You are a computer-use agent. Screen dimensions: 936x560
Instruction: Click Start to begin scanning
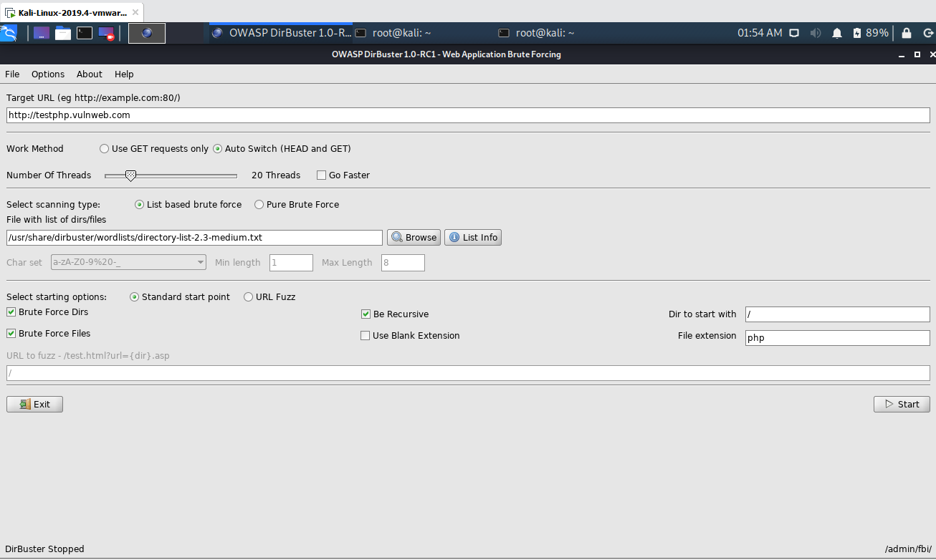pos(902,405)
